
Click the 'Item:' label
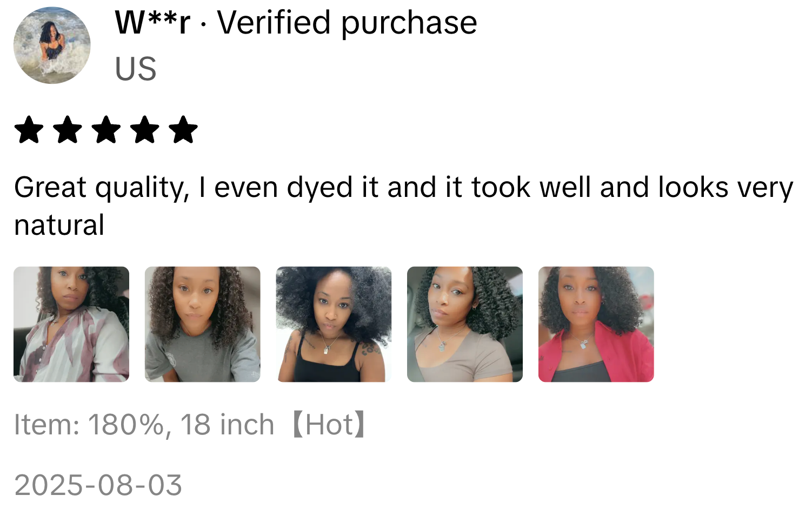tap(47, 425)
